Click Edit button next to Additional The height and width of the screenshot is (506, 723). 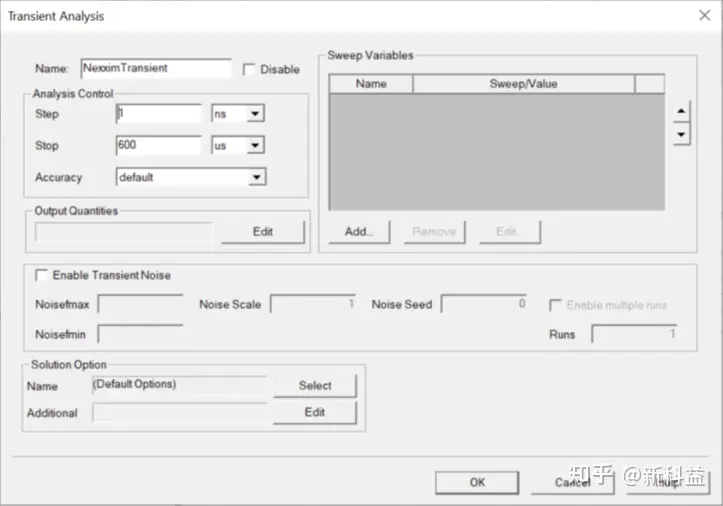coord(315,412)
